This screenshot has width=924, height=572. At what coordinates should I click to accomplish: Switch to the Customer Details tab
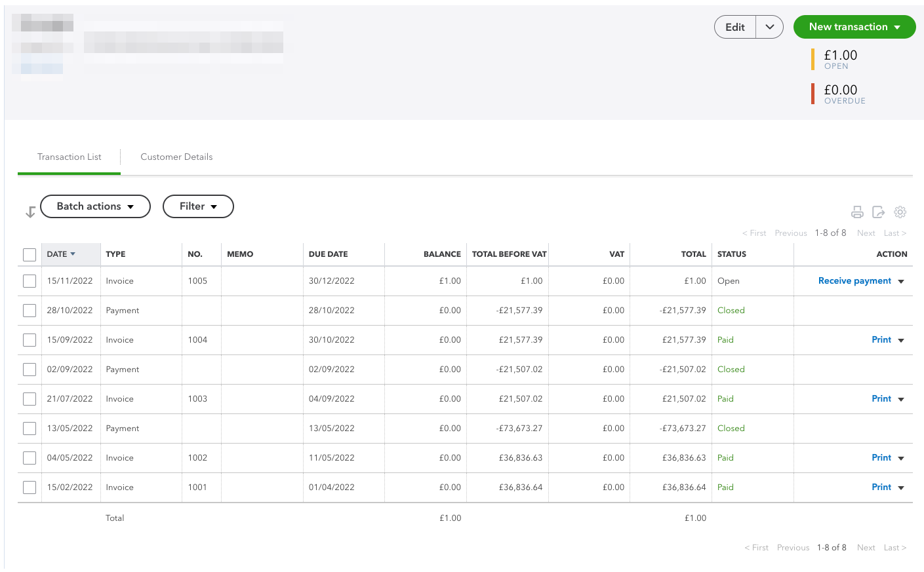176,157
